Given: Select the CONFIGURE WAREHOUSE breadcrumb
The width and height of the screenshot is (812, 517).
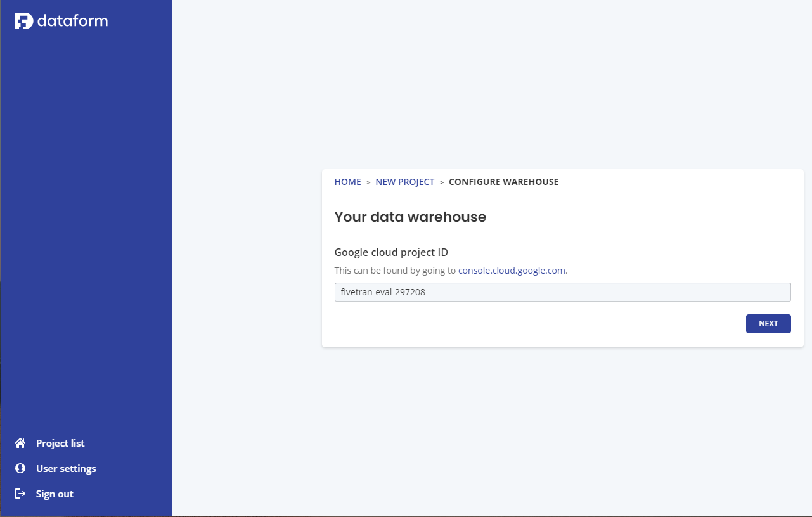Looking at the screenshot, I should point(503,182).
